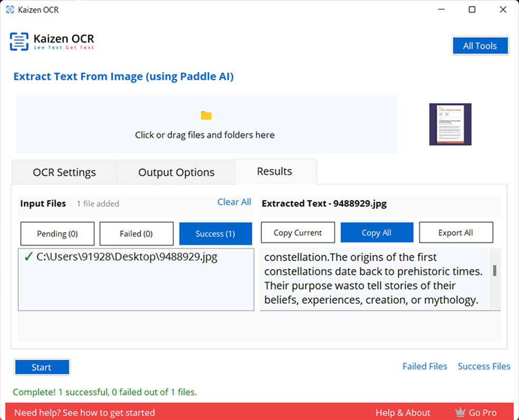This screenshot has width=519, height=420.
Task: Click the Clear All link
Action: (234, 202)
